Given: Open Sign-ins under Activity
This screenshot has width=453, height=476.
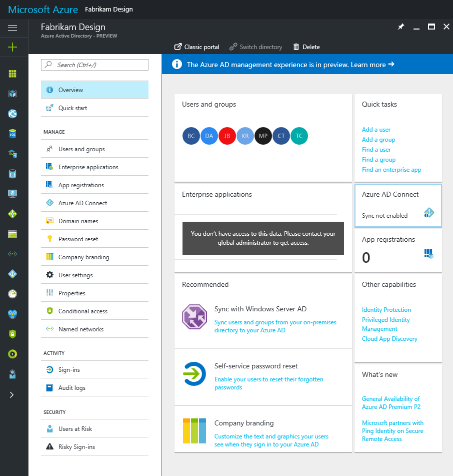Looking at the screenshot, I should [94, 370].
